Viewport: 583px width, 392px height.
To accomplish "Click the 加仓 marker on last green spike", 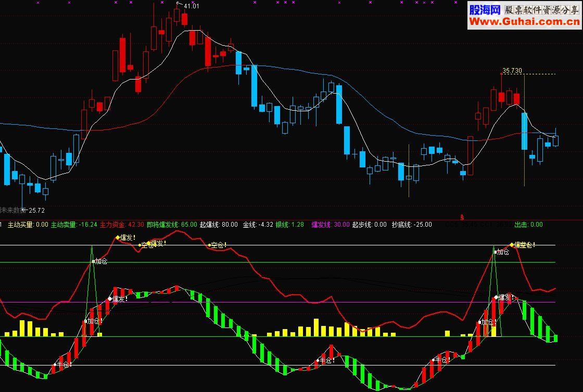I will coord(502,252).
